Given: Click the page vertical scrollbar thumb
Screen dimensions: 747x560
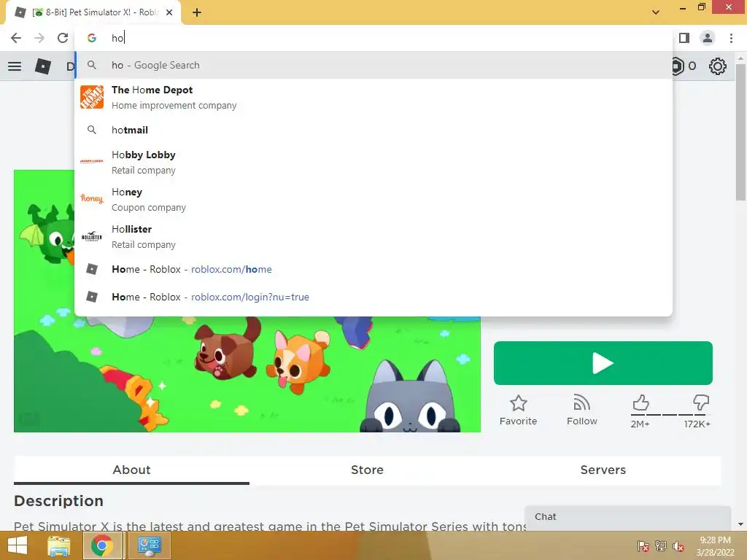Looking at the screenshot, I should pyautogui.click(x=741, y=132).
